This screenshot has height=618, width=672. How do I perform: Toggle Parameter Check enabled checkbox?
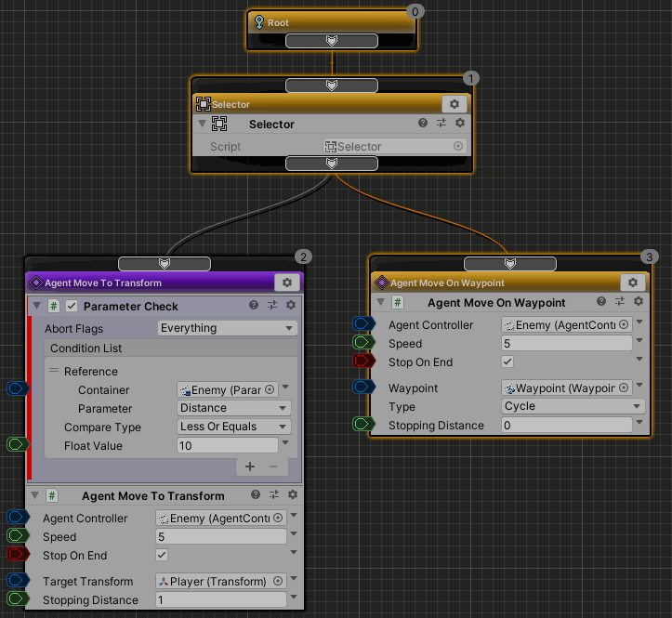pyautogui.click(x=72, y=306)
